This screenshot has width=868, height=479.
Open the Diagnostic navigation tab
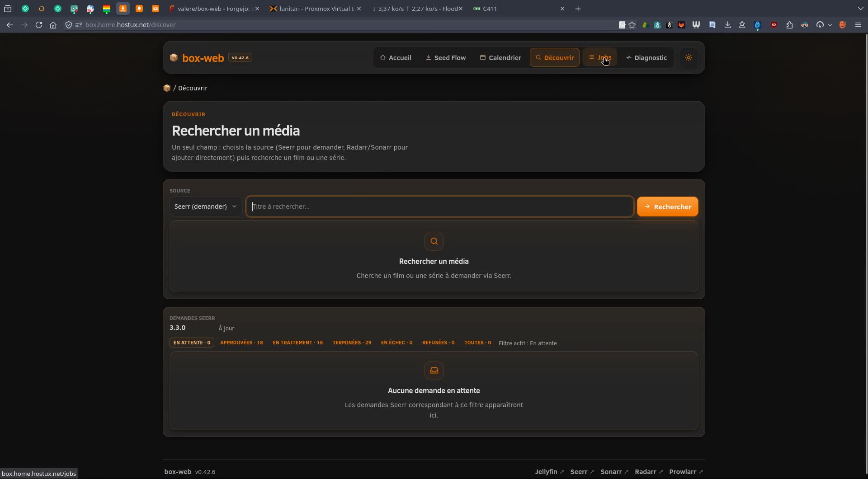point(646,58)
